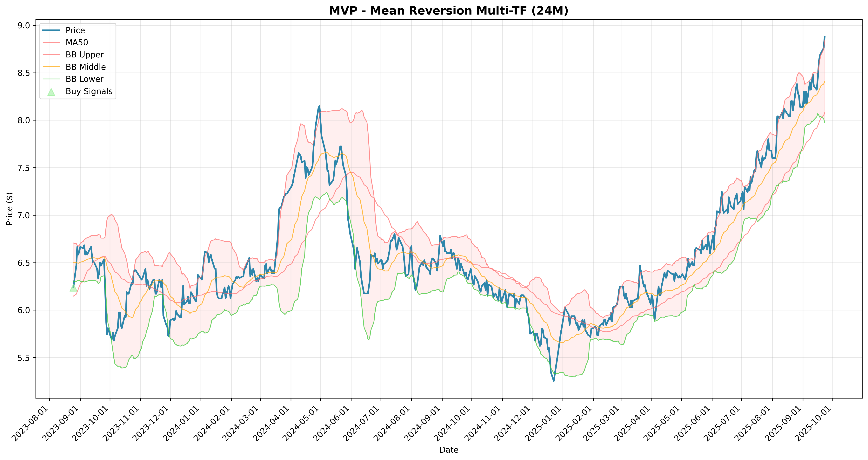Select the "Buy Signals" legend label

coord(89,91)
